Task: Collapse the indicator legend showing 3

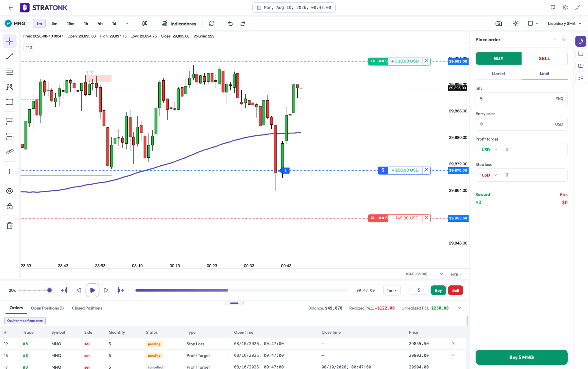Action: (x=29, y=47)
